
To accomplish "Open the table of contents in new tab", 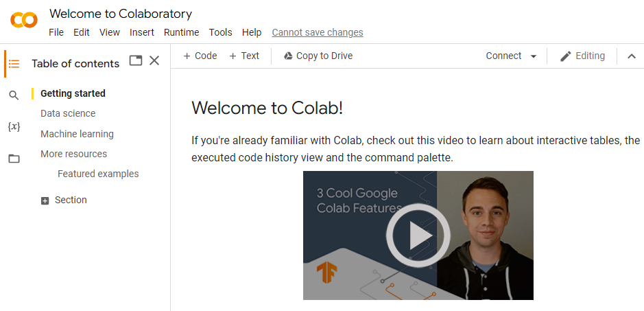I will pos(136,60).
